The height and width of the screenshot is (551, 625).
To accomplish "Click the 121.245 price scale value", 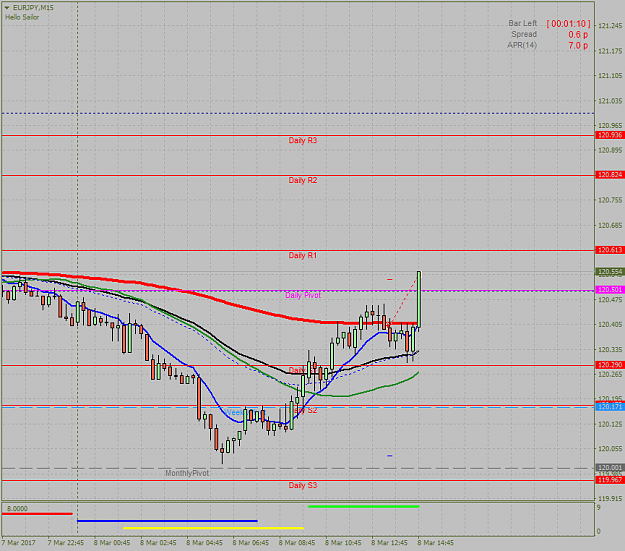I will [x=610, y=26].
